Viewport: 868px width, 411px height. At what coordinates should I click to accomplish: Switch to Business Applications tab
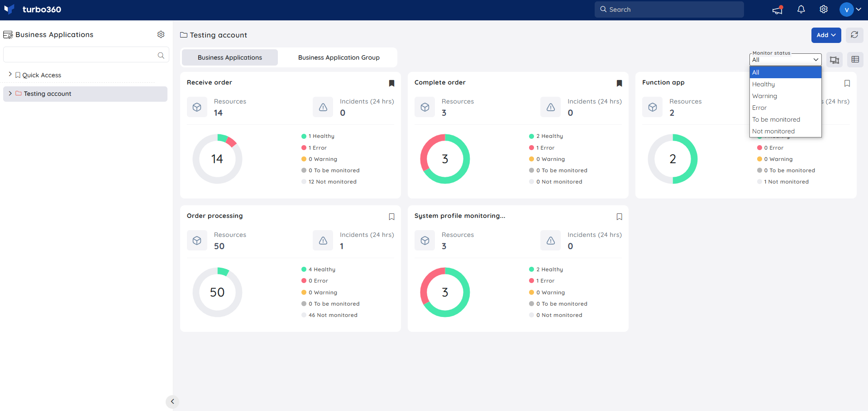point(230,57)
